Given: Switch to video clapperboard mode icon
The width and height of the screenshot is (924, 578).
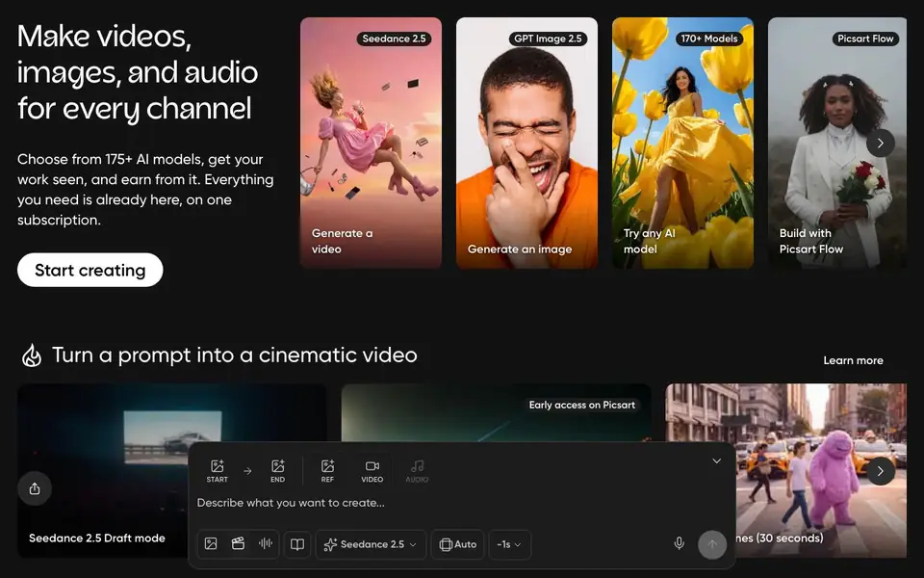Looking at the screenshot, I should (x=238, y=543).
